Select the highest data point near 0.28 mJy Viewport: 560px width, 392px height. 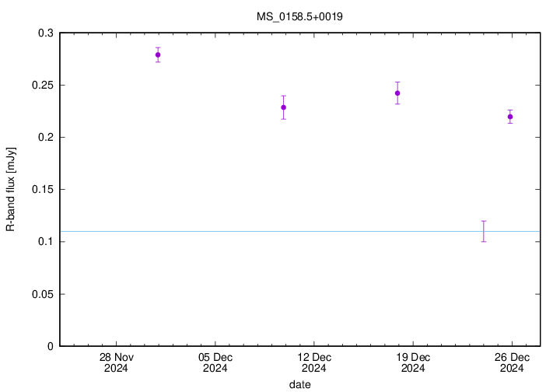pyautogui.click(x=158, y=54)
